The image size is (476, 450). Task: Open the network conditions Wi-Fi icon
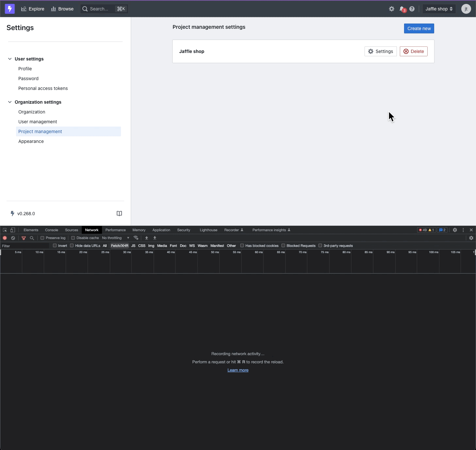[x=136, y=238]
